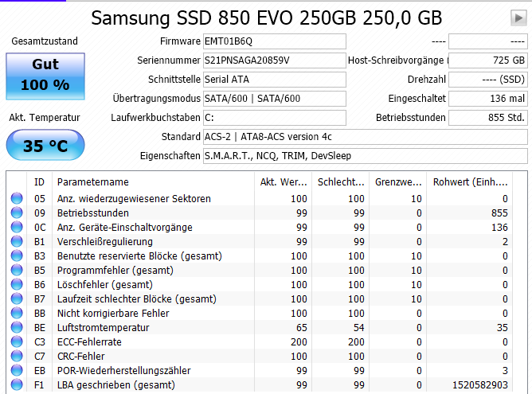
Task: Click the 35 °C temperature button
Action: click(x=45, y=145)
